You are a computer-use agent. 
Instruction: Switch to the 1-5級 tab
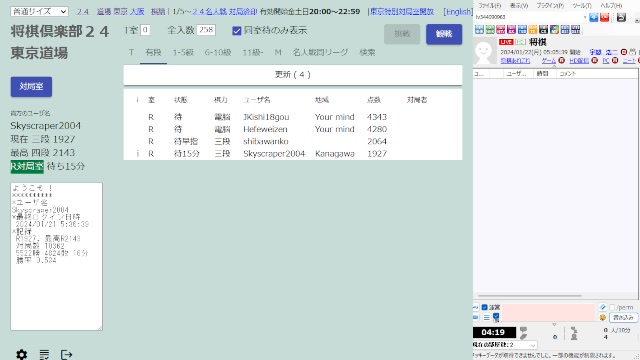coord(183,52)
